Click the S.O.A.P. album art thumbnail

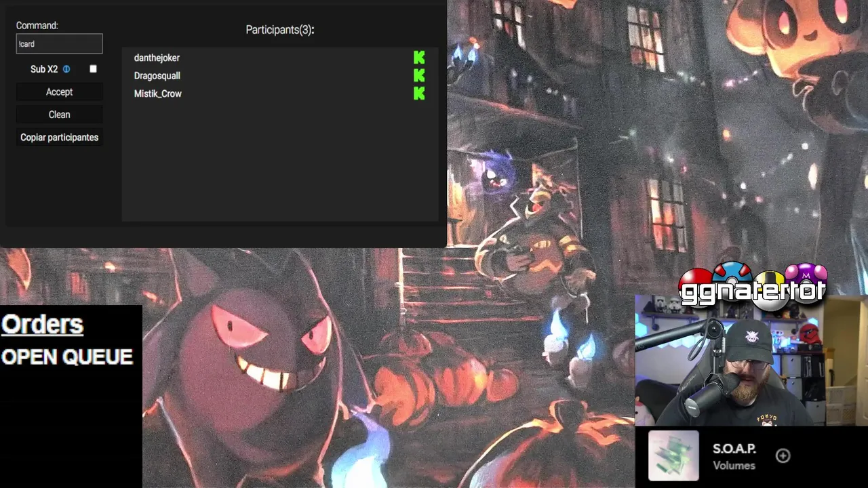pyautogui.click(x=673, y=456)
